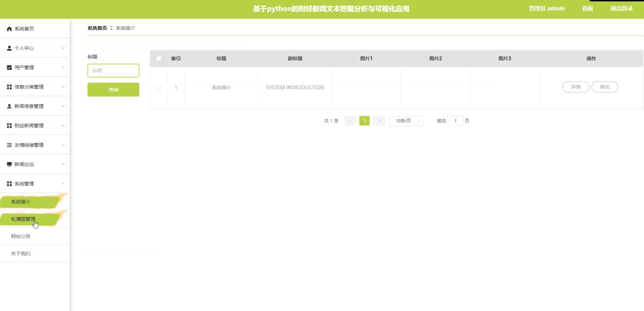Click the person icon beside 个人中心
Image resolution: width=644 pixels, height=311 pixels.
click(9, 48)
